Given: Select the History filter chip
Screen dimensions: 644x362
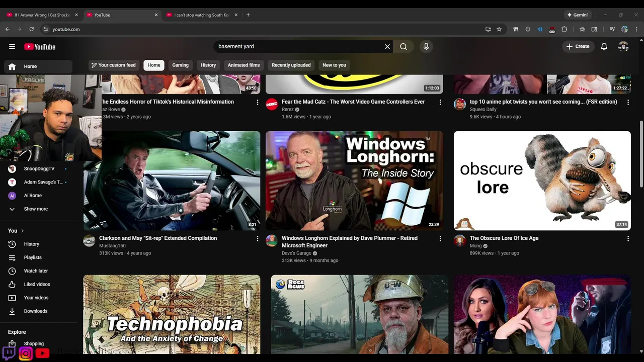Looking at the screenshot, I should tap(208, 65).
